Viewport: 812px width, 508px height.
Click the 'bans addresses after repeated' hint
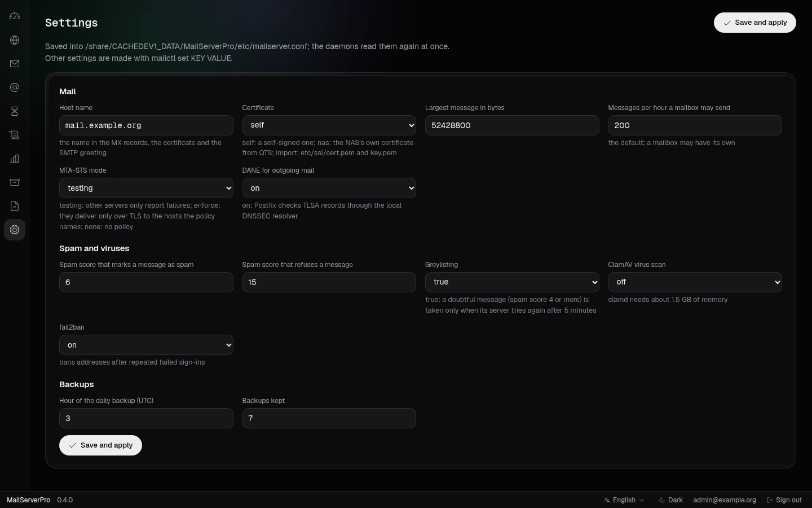pyautogui.click(x=132, y=362)
